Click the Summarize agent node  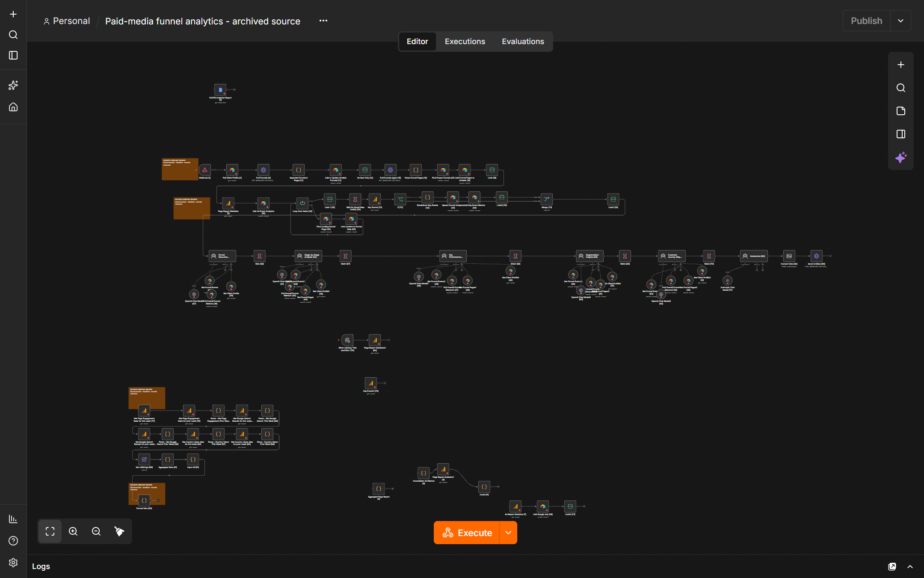tap(754, 256)
